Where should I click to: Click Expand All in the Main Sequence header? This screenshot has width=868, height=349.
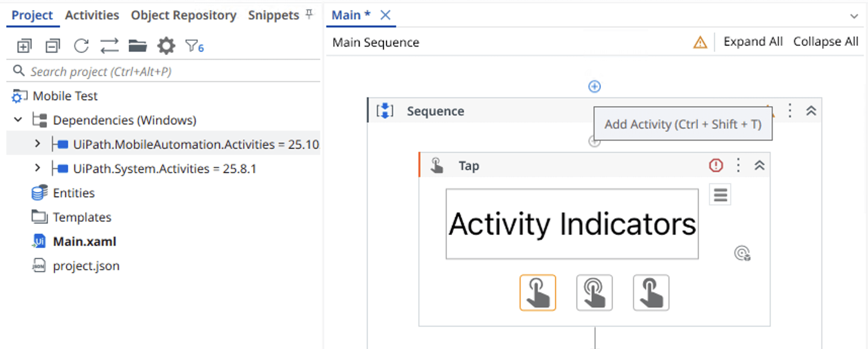click(753, 41)
